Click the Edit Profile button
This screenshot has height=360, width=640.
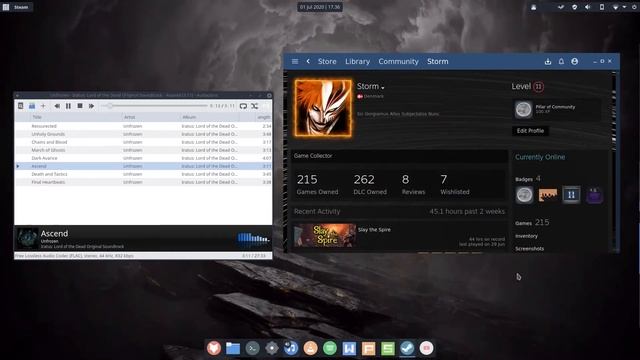pos(530,131)
